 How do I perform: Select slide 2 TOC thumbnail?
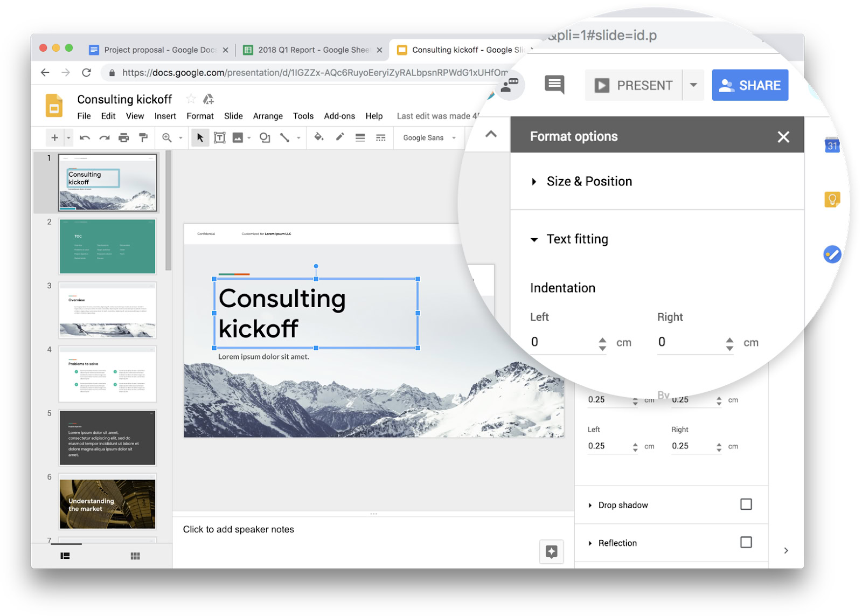coord(108,246)
